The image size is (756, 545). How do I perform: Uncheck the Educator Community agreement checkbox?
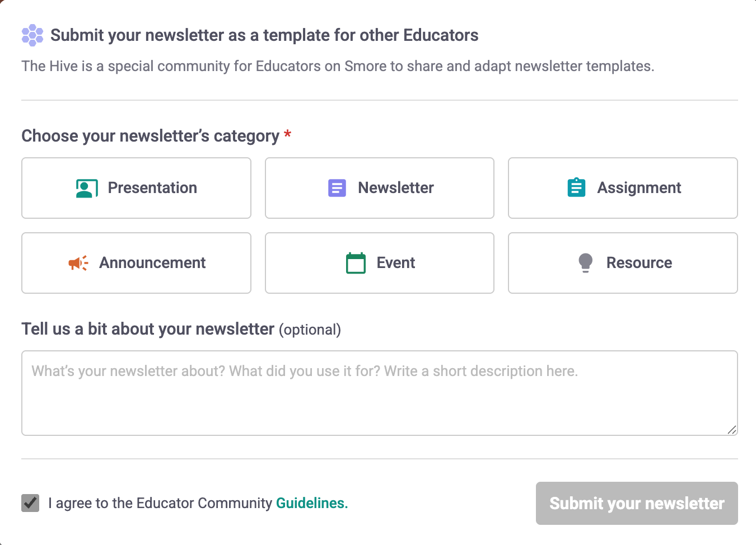(30, 503)
